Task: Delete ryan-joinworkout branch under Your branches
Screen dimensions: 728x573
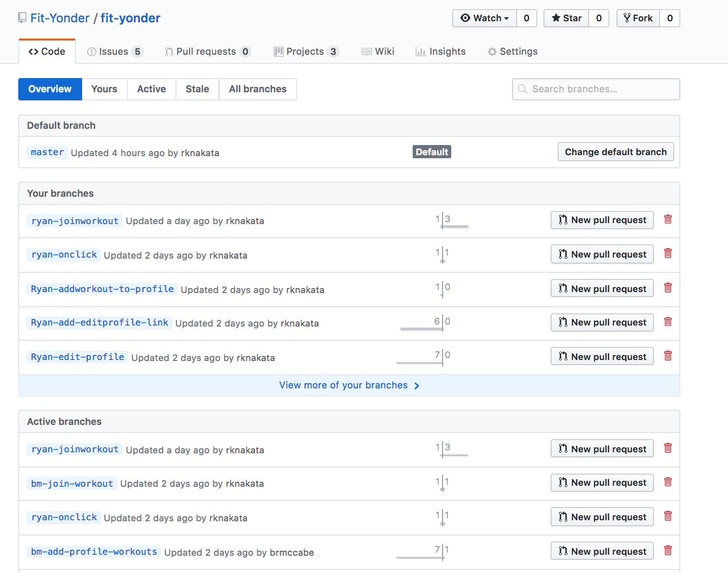Action: point(668,219)
